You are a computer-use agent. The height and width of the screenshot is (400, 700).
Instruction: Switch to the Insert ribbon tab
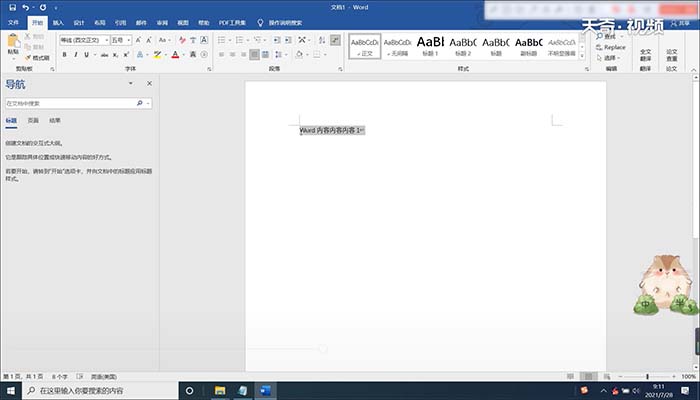(x=58, y=23)
